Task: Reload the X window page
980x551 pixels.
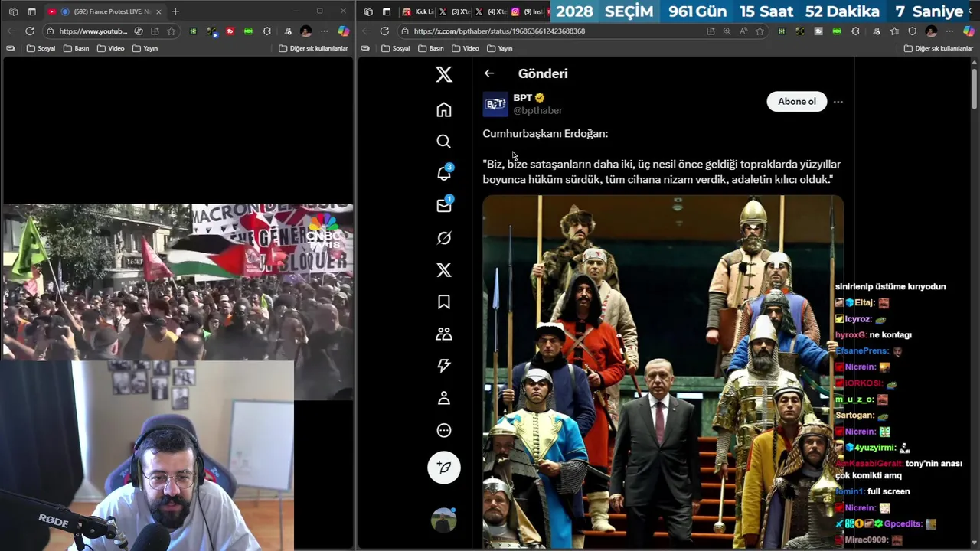Action: click(x=384, y=31)
